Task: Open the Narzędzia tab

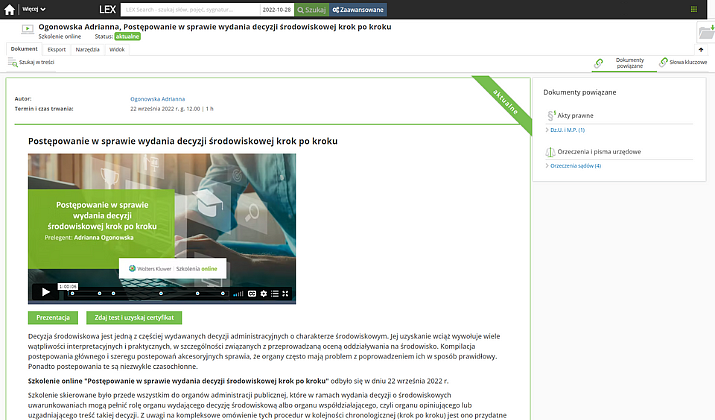Action: [x=88, y=48]
